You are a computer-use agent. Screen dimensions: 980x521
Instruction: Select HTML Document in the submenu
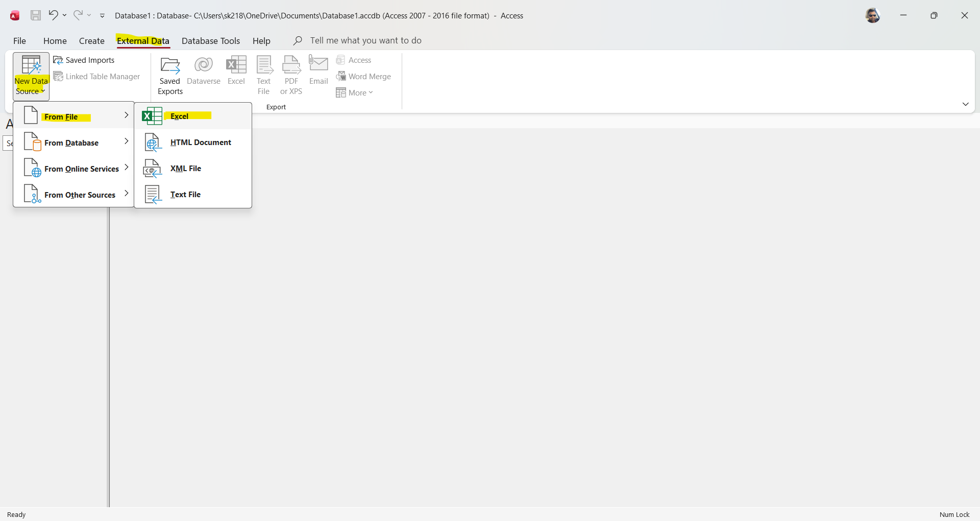click(x=193, y=142)
